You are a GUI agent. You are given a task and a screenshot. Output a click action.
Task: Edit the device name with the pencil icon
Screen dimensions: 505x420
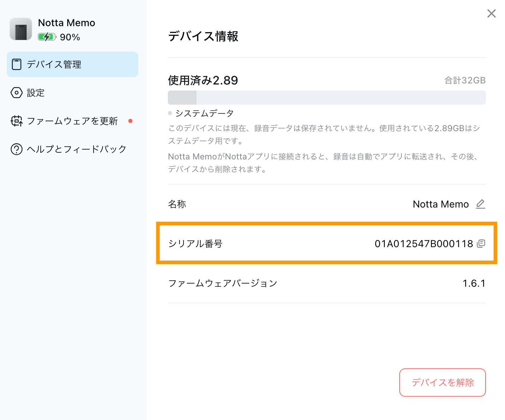point(480,204)
